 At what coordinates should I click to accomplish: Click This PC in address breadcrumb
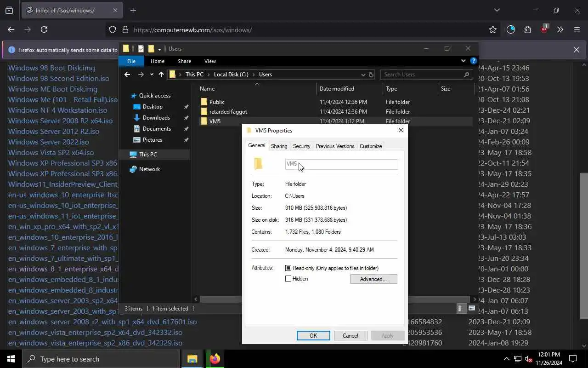tap(194, 75)
